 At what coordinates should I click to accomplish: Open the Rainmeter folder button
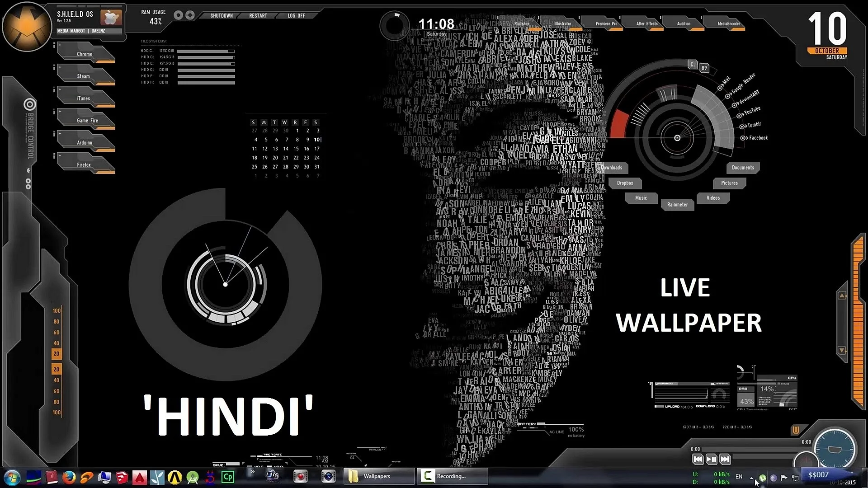(x=677, y=205)
